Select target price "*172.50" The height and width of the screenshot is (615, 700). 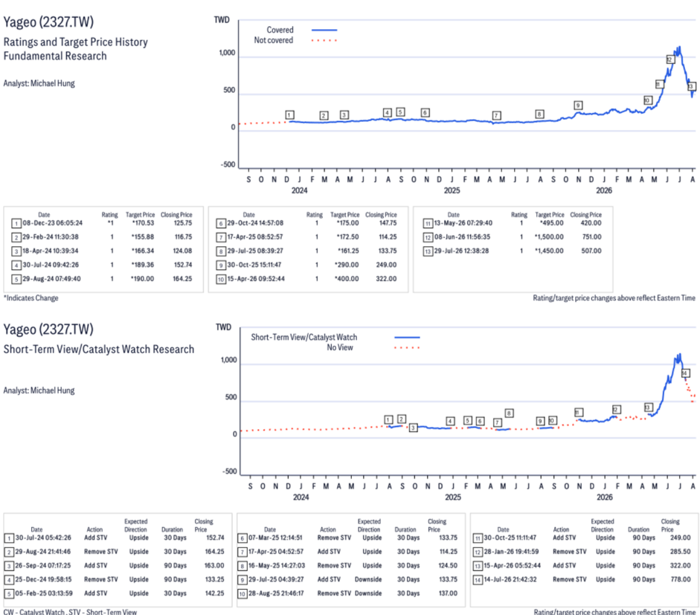pyautogui.click(x=347, y=237)
